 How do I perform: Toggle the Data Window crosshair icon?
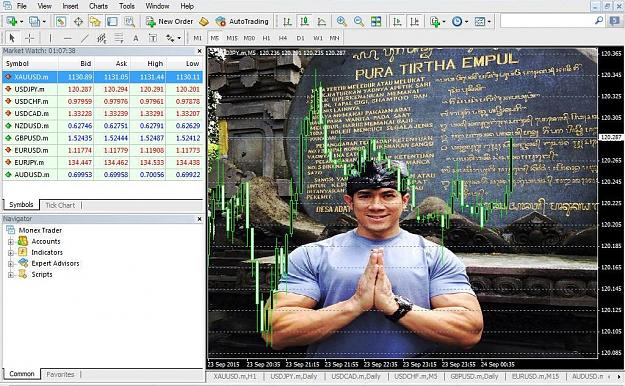click(78, 21)
